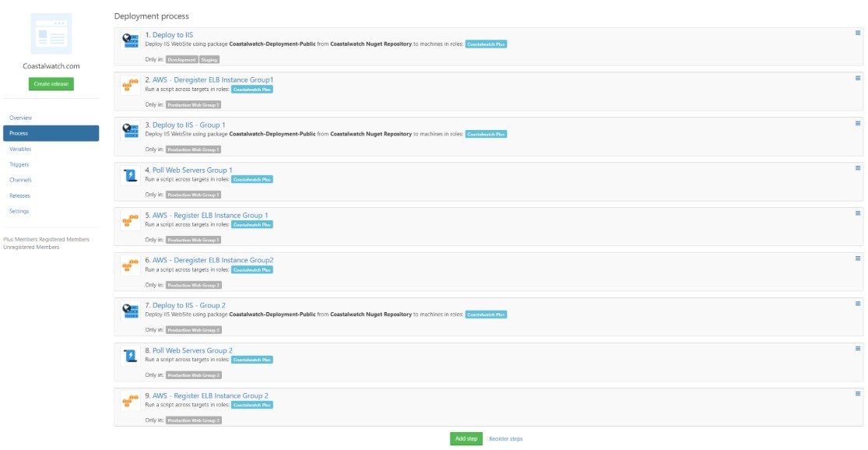
Task: Click the Add step button
Action: click(466, 438)
